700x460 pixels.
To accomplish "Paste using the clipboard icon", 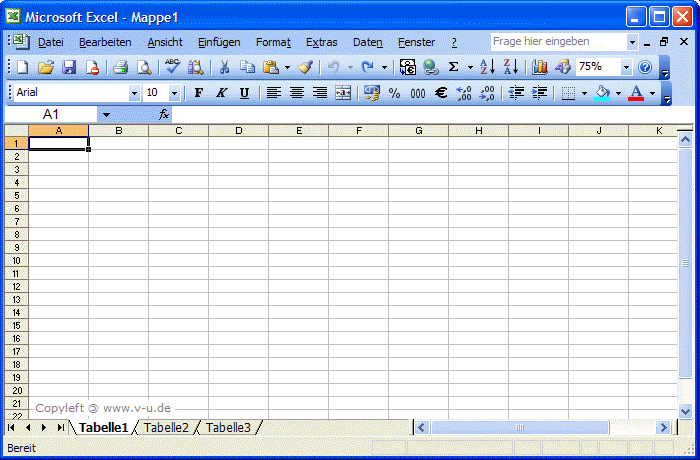I will click(271, 67).
